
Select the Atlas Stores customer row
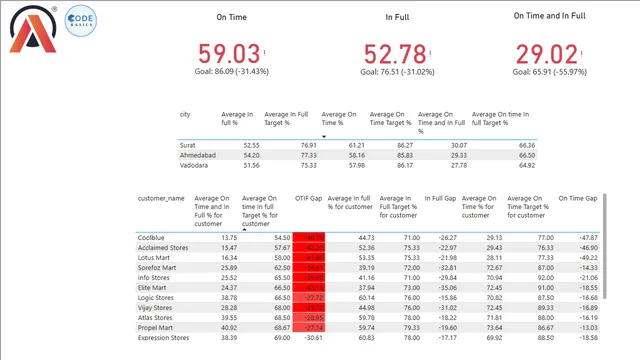pos(368,318)
